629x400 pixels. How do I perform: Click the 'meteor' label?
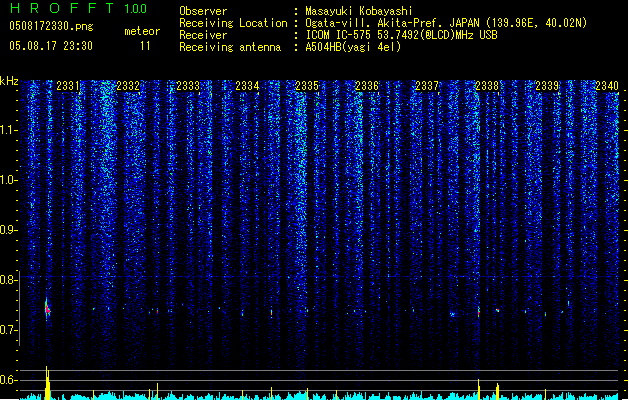[x=142, y=31]
